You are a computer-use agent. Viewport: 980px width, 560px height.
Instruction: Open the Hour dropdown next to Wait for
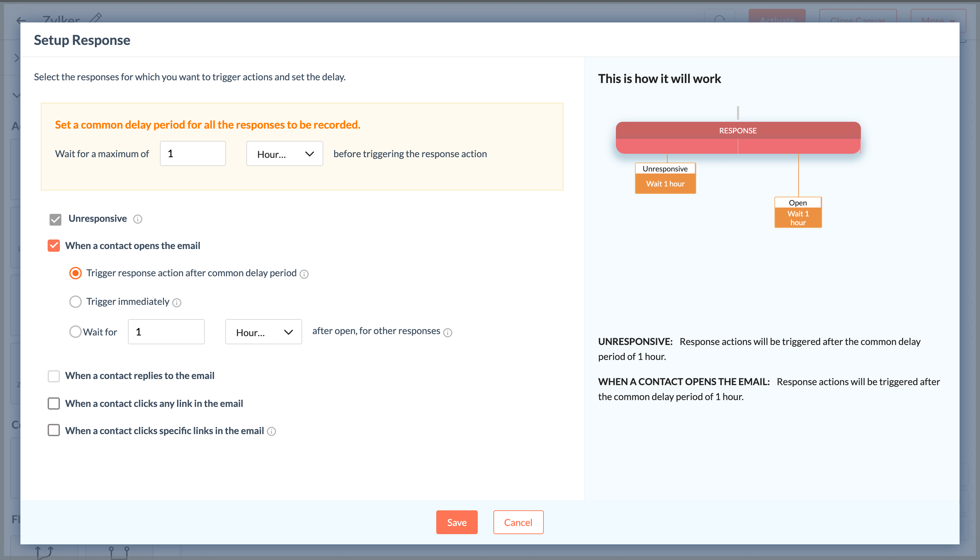point(263,331)
